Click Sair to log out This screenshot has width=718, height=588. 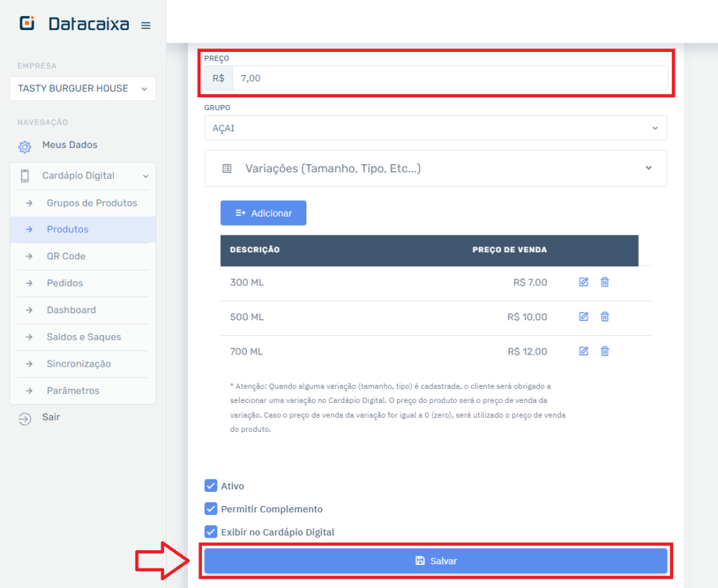[51, 418]
